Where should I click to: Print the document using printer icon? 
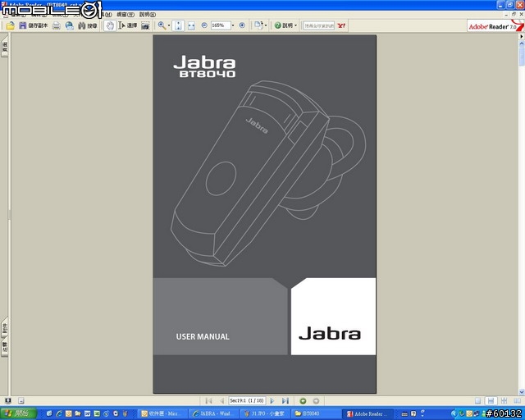click(x=57, y=25)
